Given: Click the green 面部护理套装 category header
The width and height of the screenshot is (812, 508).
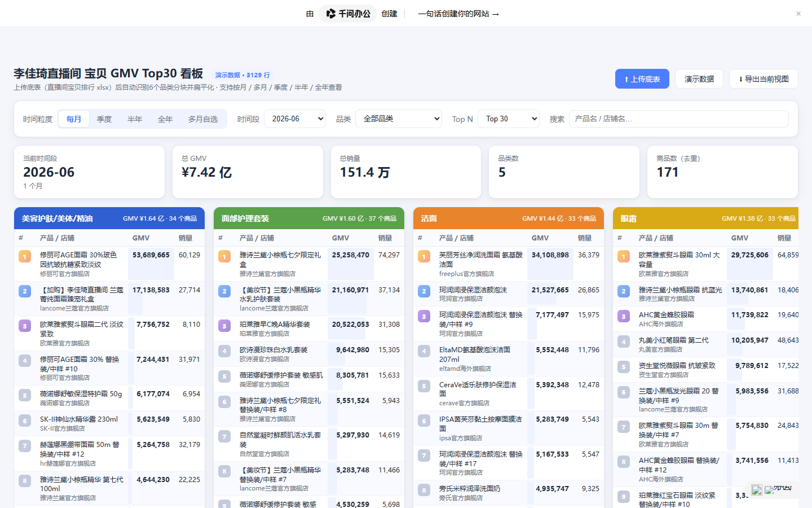Looking at the screenshot, I should point(309,218).
